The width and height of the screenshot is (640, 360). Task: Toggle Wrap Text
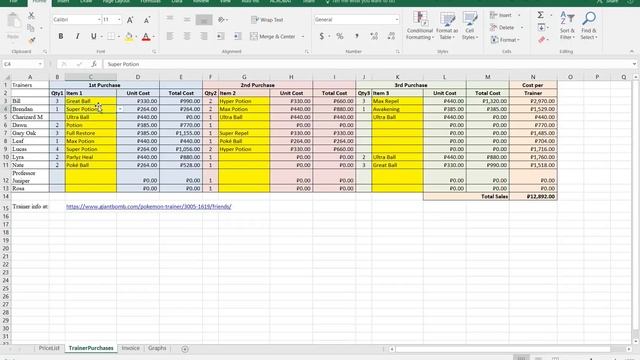267,20
